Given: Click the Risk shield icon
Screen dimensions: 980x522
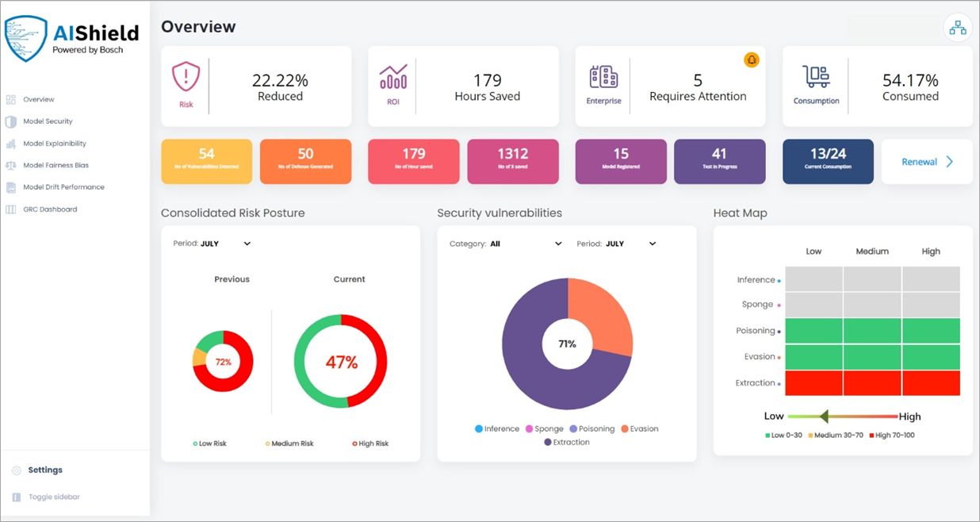Looking at the screenshot, I should (x=186, y=78).
